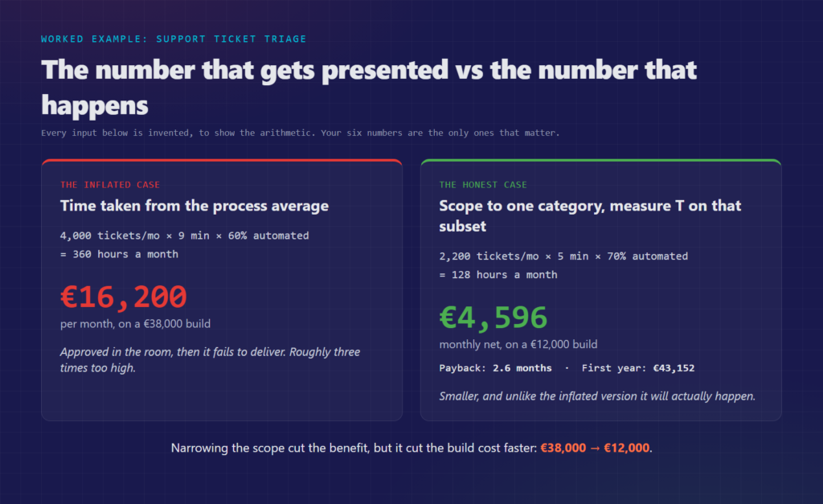Click 'THE INFLATED CASE' label

(x=110, y=185)
